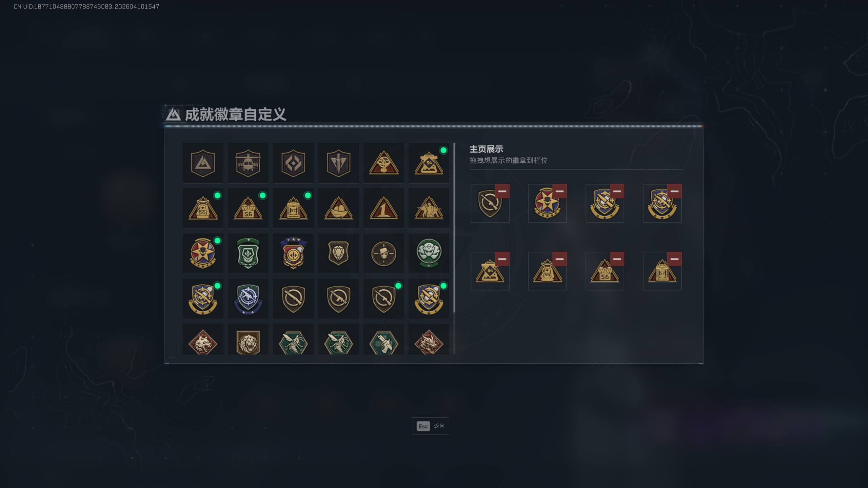Remove first rifle shield display badge
Screen dimensions: 868x488
(x=502, y=191)
